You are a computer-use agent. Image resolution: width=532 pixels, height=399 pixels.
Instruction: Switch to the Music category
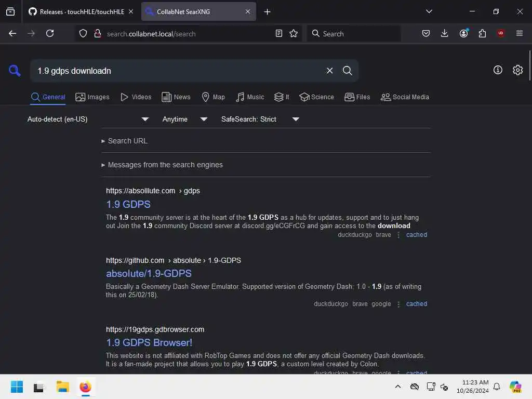[250, 97]
